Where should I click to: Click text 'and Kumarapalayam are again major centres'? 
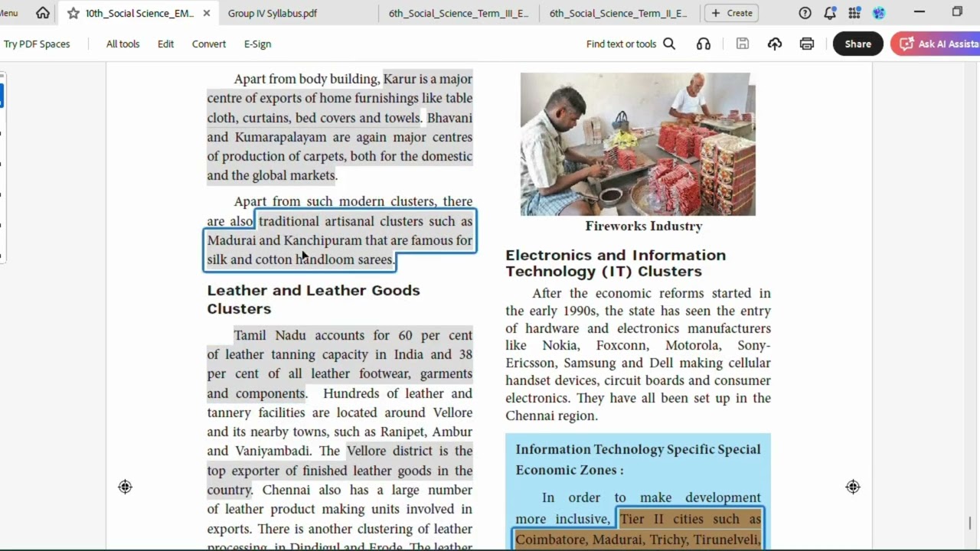[x=340, y=137]
